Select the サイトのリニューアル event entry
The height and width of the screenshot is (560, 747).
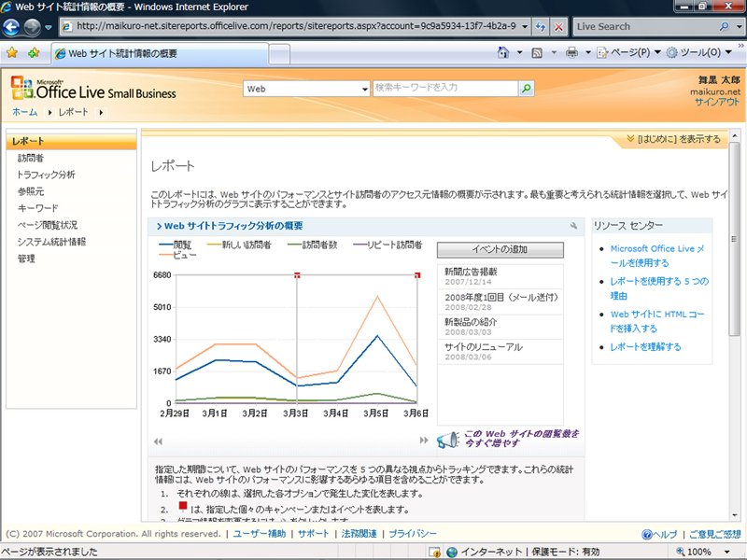(500, 352)
